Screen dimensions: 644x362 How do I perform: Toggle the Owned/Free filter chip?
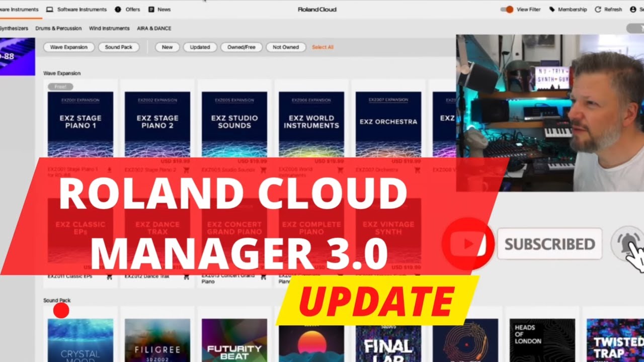click(x=241, y=47)
